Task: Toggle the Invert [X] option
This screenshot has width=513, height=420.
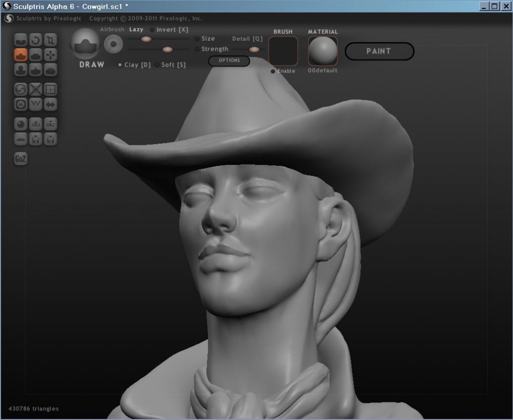Action: point(152,30)
